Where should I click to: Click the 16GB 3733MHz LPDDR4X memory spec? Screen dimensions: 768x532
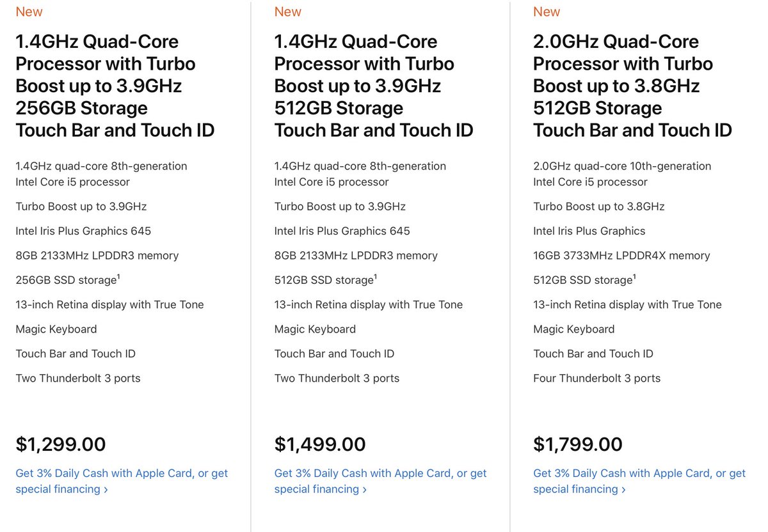tap(621, 255)
